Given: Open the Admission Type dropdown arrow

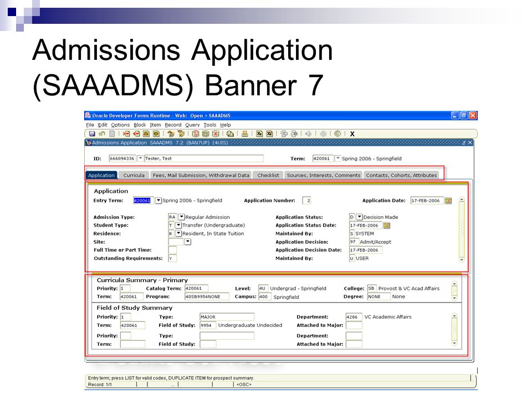Looking at the screenshot, I should tap(182, 217).
